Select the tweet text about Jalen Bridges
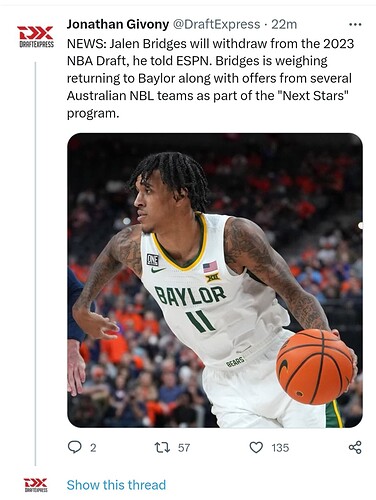376x500 pixels. pyautogui.click(x=210, y=78)
